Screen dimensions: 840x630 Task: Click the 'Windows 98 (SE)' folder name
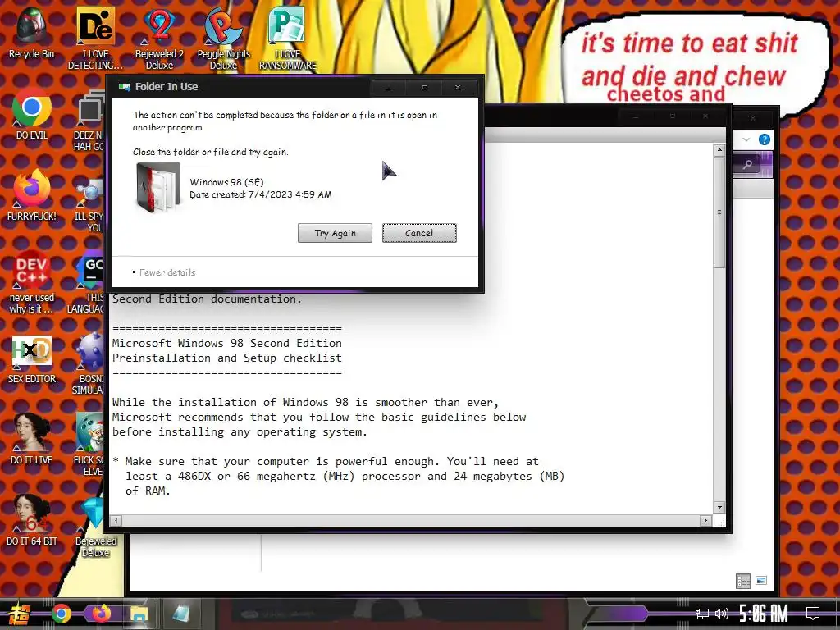(226, 182)
